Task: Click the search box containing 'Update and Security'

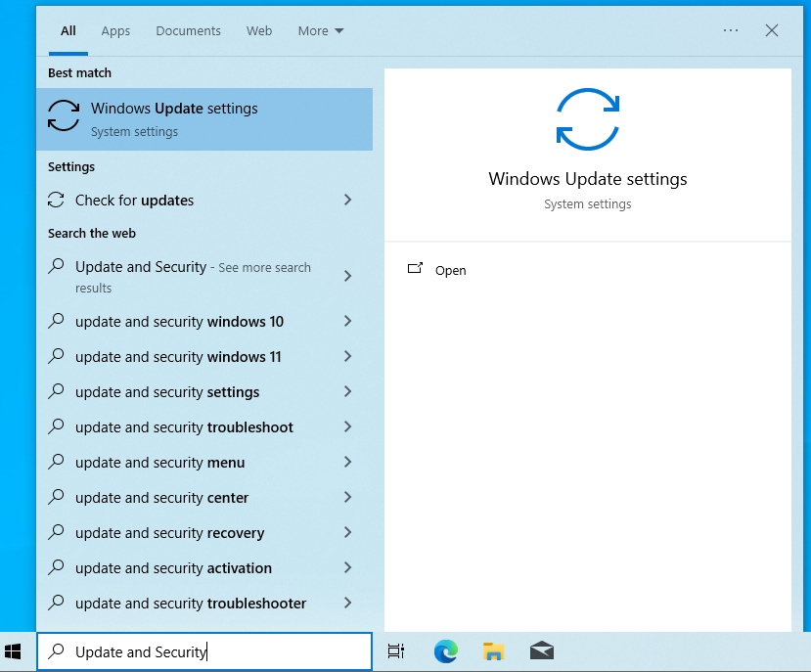Action: pos(204,651)
